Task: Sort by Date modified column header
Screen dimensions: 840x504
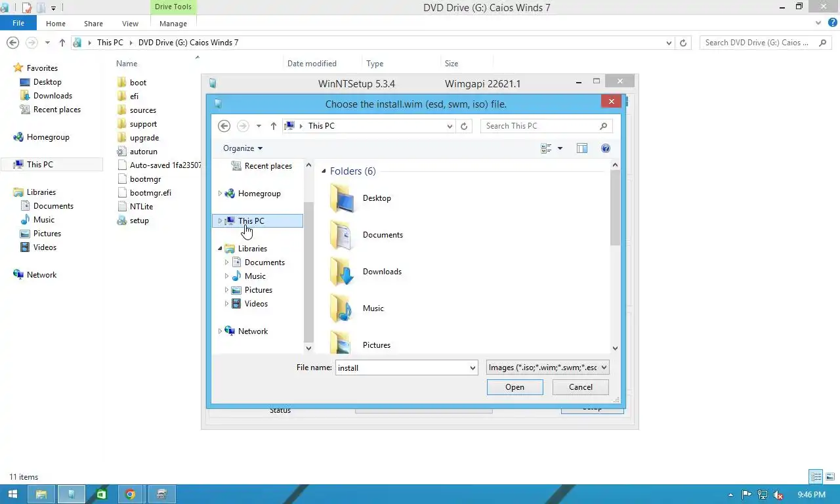Action: tap(312, 64)
